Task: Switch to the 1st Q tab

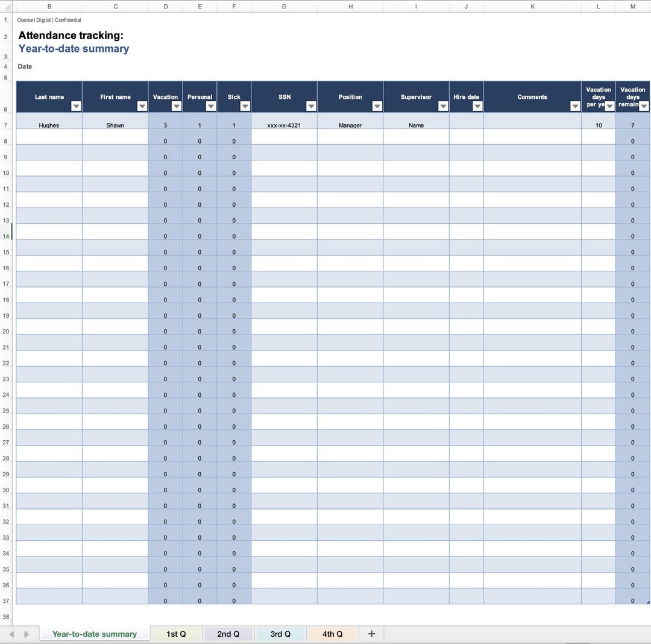Action: (x=175, y=634)
